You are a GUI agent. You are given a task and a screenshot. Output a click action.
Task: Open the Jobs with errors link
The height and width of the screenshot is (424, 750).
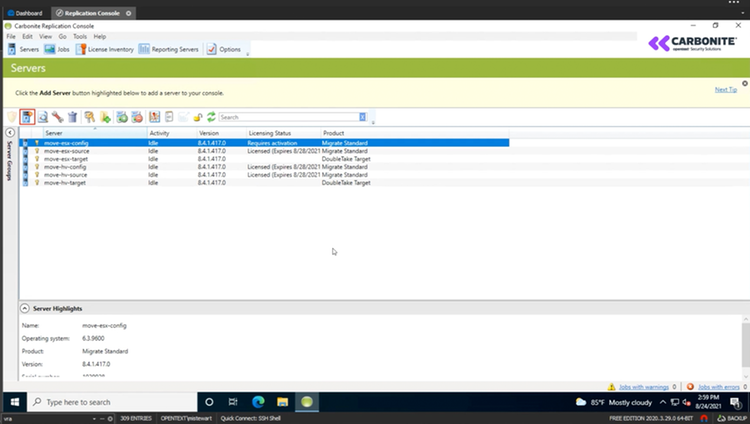click(718, 387)
